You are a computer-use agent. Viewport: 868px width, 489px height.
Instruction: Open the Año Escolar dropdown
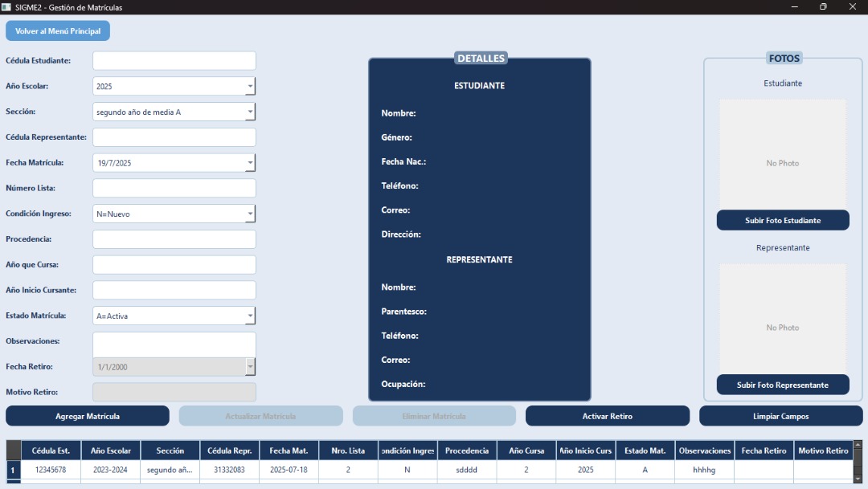(x=250, y=86)
